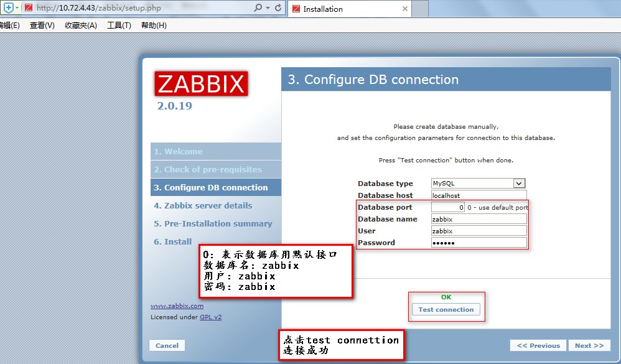Click the '0 - use default port' hint
This screenshot has height=364, width=621.
(498, 207)
